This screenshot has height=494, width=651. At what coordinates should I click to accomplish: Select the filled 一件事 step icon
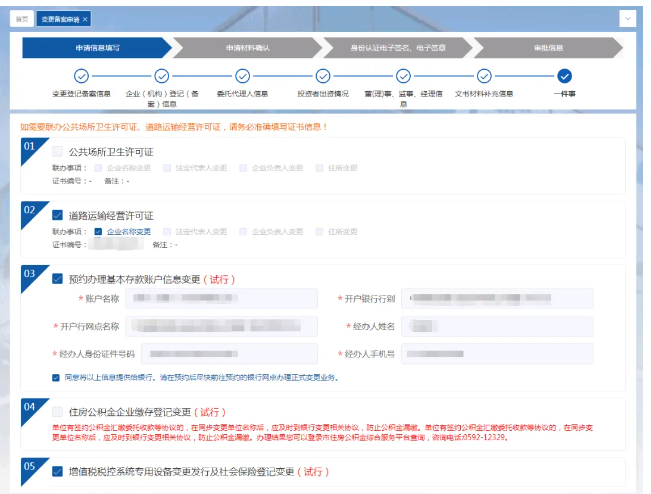(565, 75)
